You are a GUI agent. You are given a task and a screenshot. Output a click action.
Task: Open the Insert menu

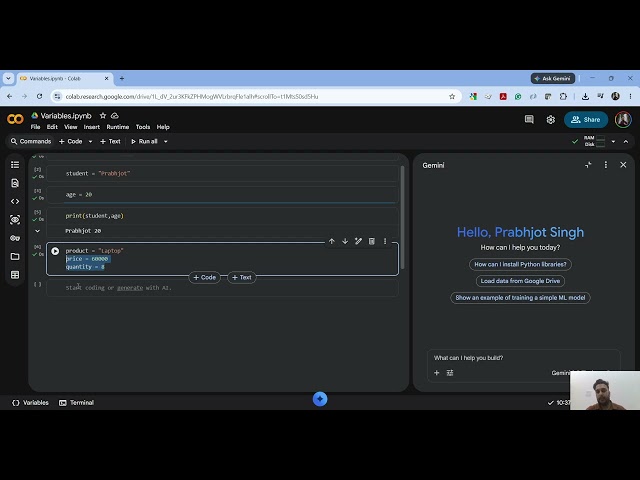click(91, 127)
